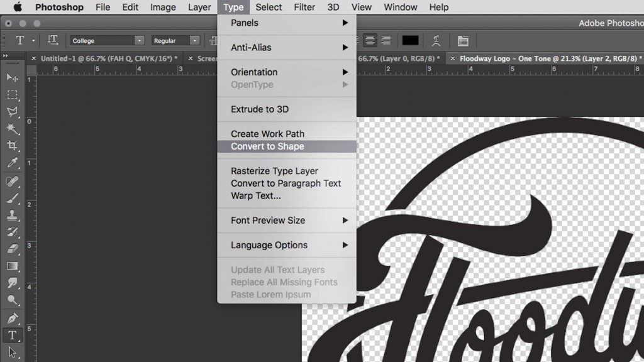Select the Horizontal Type tool in toolbox
Image resolution: width=644 pixels, height=362 pixels.
(x=13, y=336)
